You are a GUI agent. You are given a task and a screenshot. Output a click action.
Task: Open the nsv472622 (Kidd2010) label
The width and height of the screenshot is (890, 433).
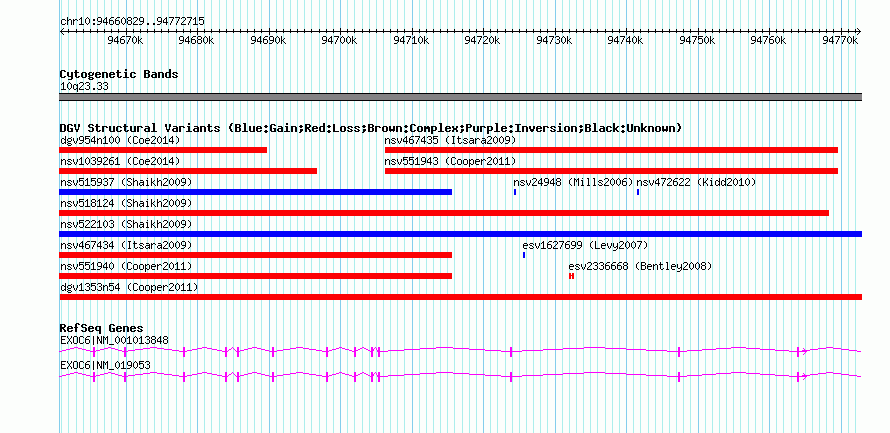pos(696,182)
